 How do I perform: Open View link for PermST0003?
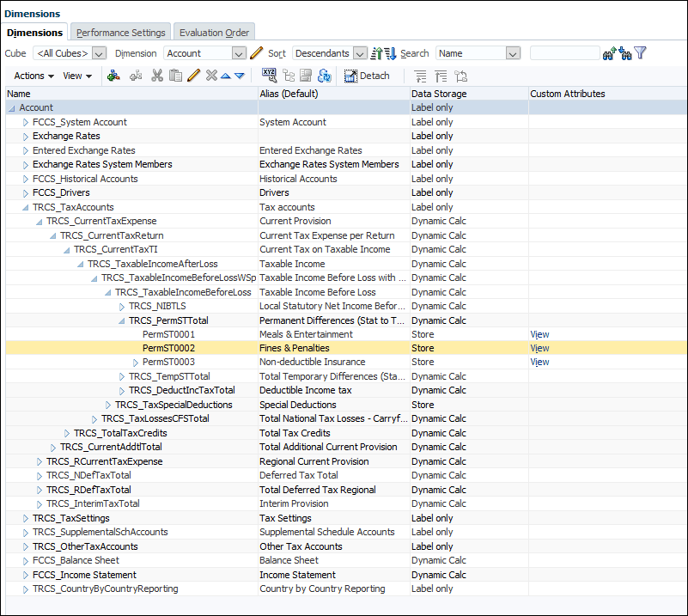click(x=539, y=362)
